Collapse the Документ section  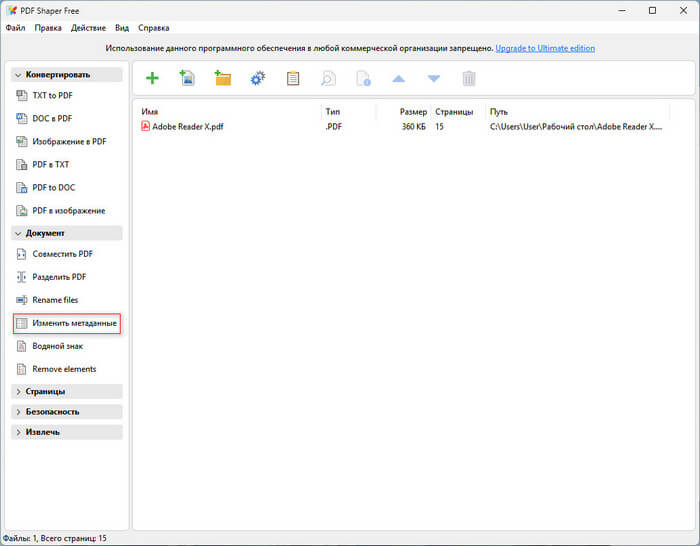pos(66,233)
